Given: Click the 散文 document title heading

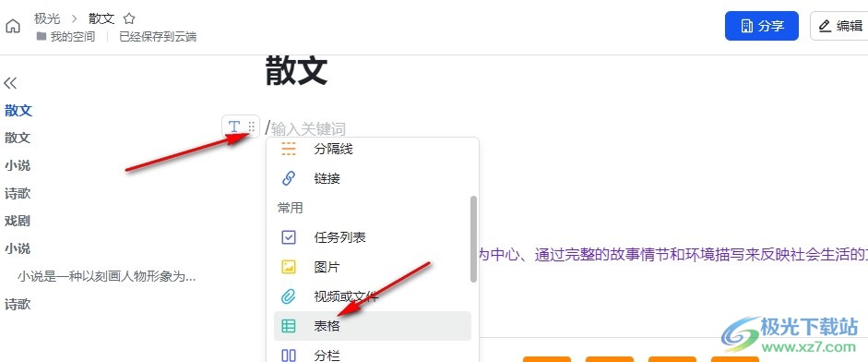Looking at the screenshot, I should [297, 71].
